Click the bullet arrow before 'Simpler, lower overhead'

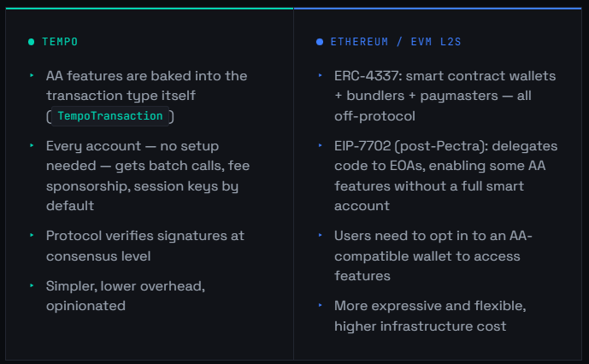pyautogui.click(x=32, y=285)
